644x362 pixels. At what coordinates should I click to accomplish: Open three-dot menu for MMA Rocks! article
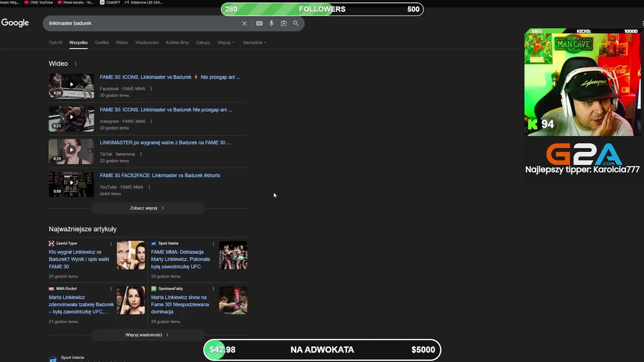(111, 289)
